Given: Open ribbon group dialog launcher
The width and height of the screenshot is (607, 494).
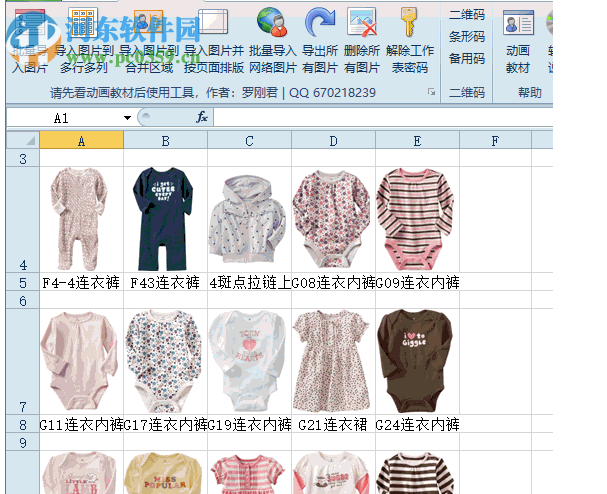Looking at the screenshot, I should [x=431, y=92].
